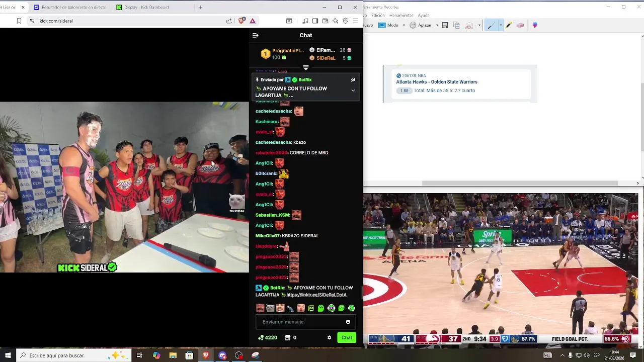Open a new browser tab

coord(200,7)
